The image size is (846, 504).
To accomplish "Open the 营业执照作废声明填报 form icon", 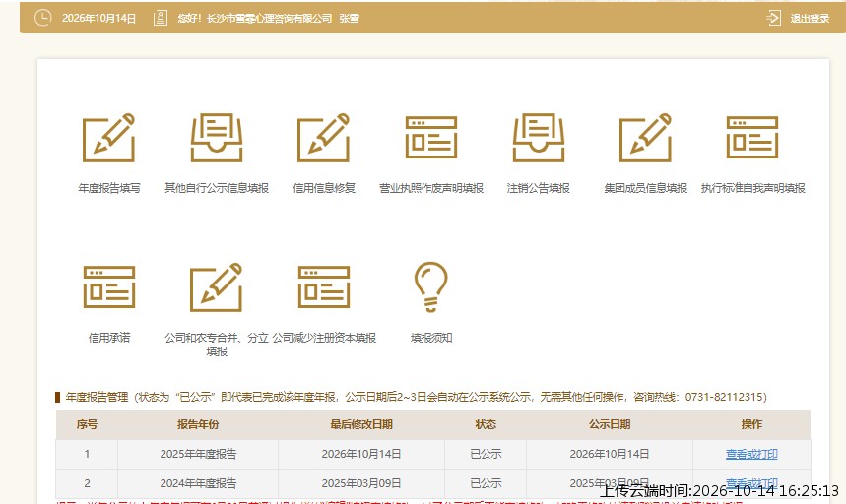I will (431, 138).
